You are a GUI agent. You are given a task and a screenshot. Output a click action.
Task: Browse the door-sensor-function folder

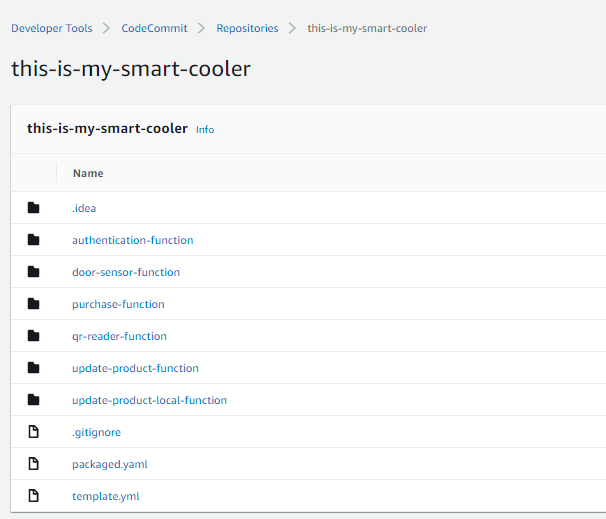click(126, 272)
